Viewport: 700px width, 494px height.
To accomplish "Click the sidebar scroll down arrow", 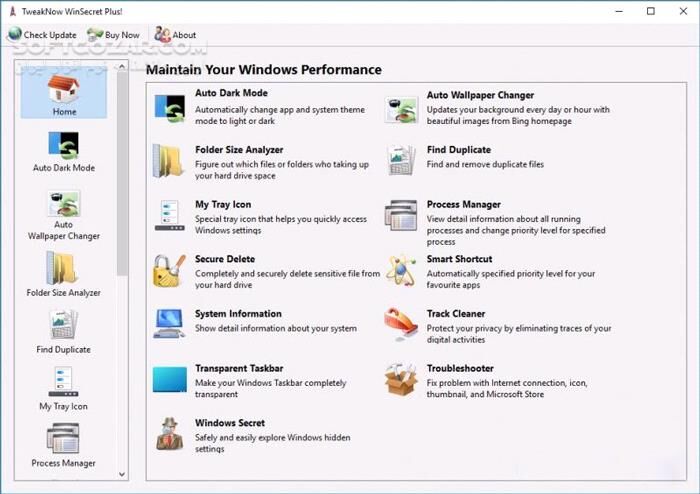I will point(123,474).
